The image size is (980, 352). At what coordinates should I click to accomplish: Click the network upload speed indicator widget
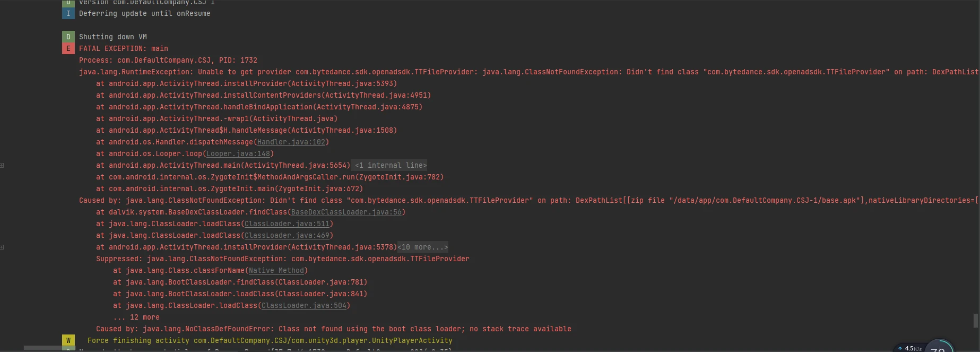pos(909,348)
